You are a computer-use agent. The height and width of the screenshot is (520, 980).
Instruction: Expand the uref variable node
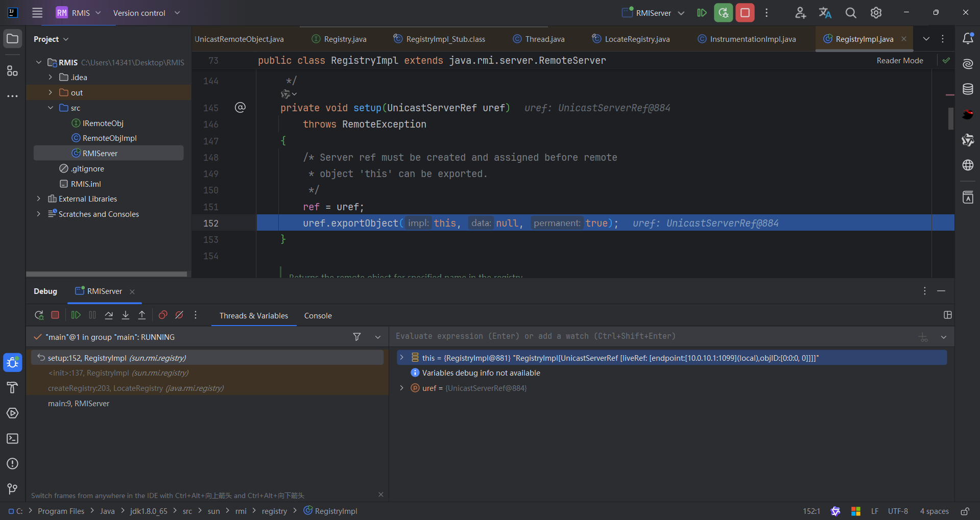click(x=402, y=388)
